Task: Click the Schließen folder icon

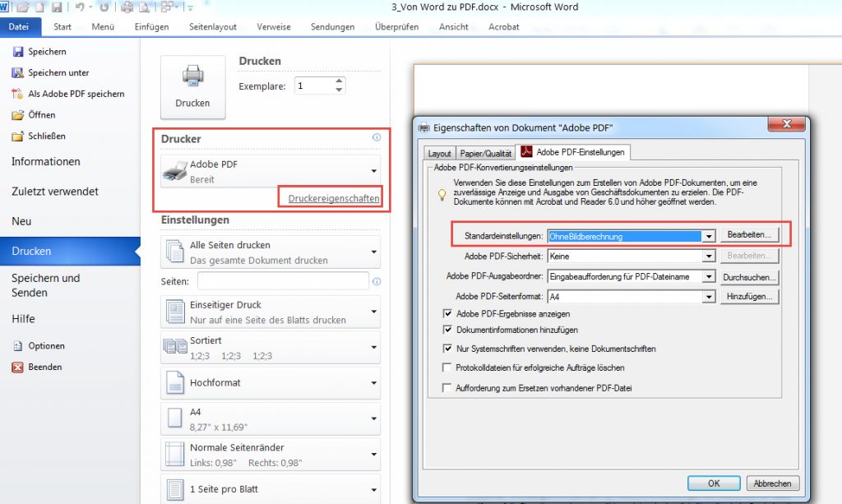Action: coord(18,136)
